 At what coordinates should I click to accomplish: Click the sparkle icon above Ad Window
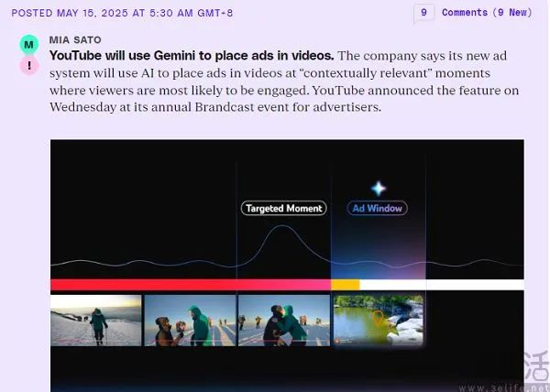(377, 188)
